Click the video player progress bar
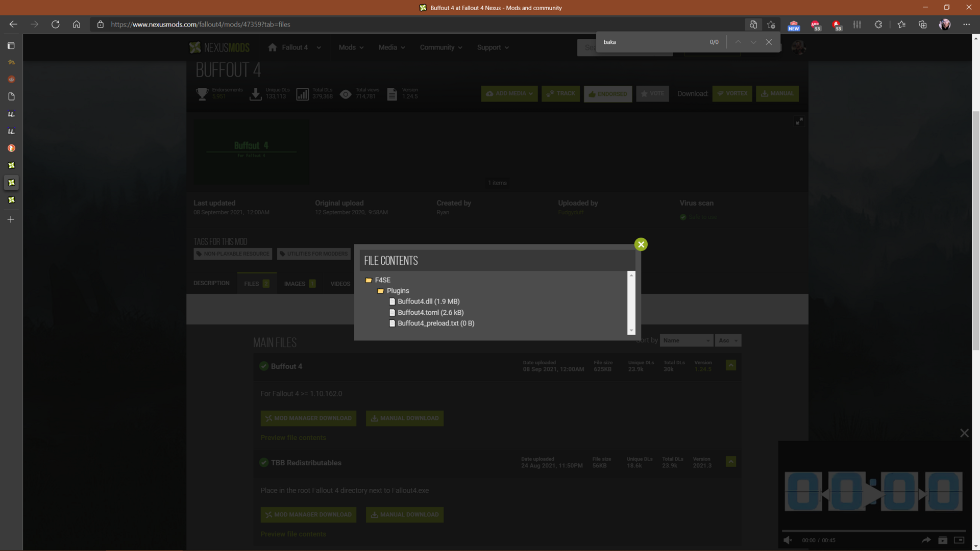Screen dimensions: 980x551 click(873, 531)
